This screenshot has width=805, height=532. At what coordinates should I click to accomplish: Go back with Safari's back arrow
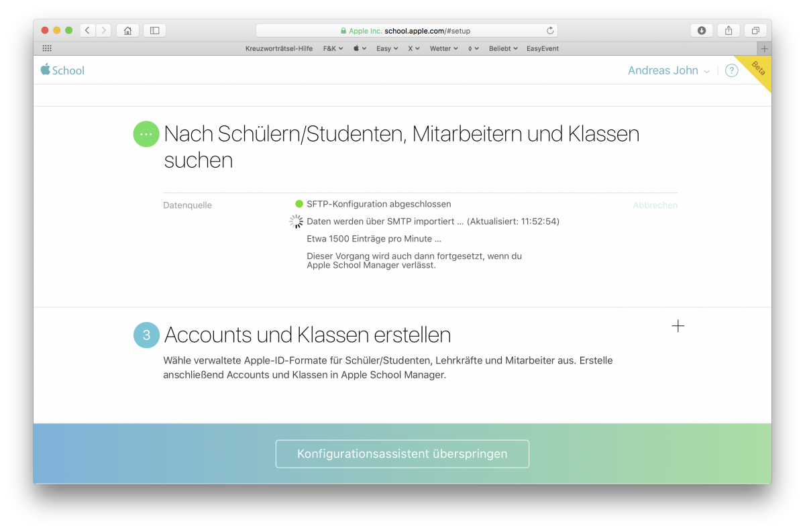tap(88, 30)
